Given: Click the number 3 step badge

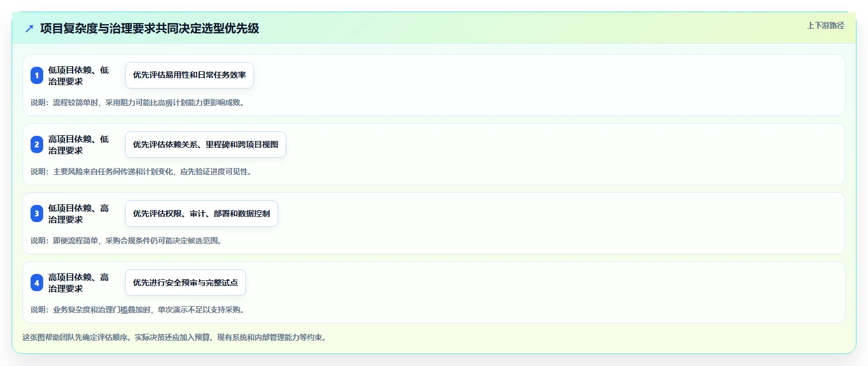Looking at the screenshot, I should [37, 213].
